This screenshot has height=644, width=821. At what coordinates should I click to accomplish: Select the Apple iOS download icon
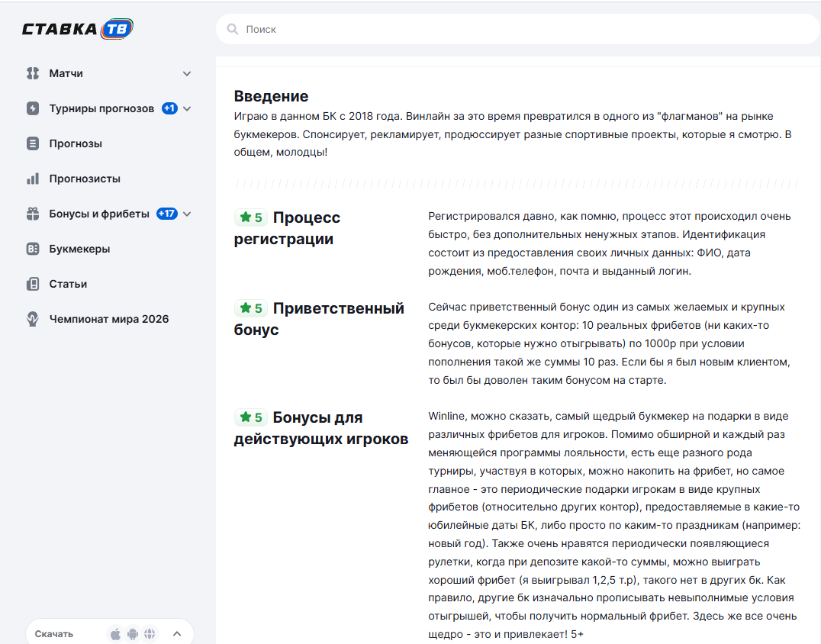(116, 634)
